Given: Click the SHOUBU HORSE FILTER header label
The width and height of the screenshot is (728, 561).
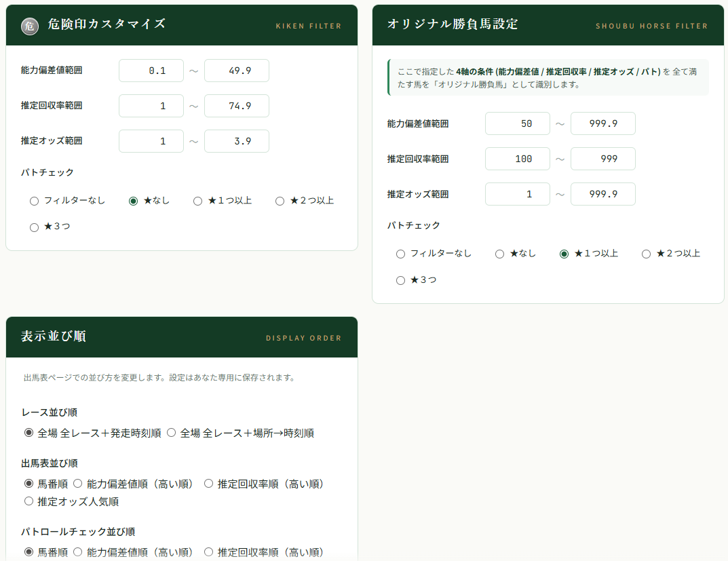Looking at the screenshot, I should [652, 26].
